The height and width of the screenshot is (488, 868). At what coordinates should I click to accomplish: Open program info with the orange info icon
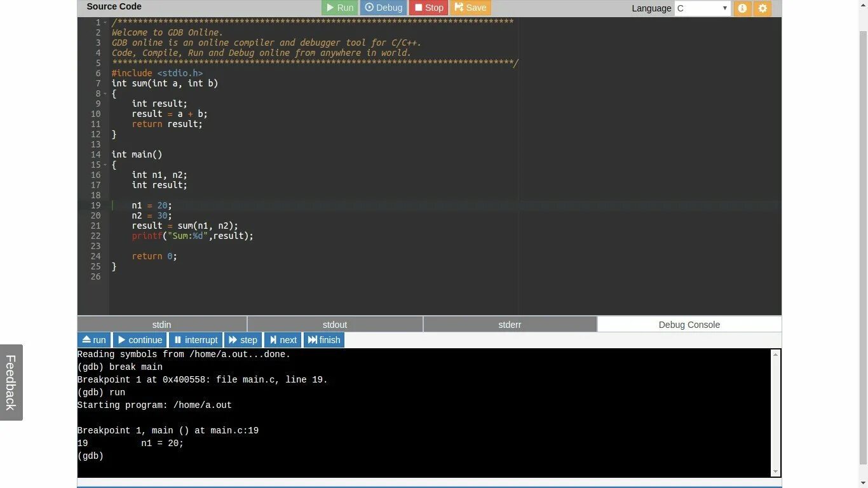[742, 9]
